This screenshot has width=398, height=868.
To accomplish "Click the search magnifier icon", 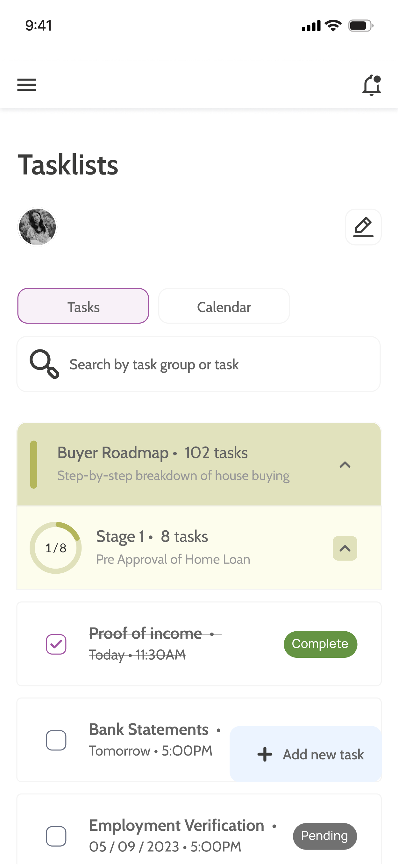I will (45, 364).
